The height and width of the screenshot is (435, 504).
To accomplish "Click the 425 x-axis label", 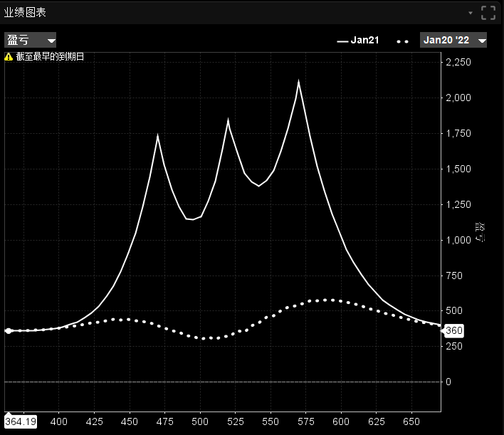I will (94, 421).
